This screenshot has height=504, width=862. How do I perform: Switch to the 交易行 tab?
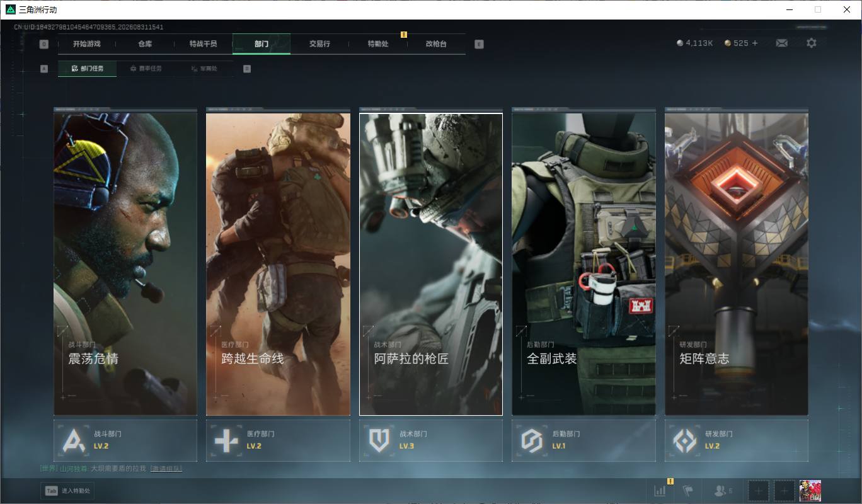(319, 44)
